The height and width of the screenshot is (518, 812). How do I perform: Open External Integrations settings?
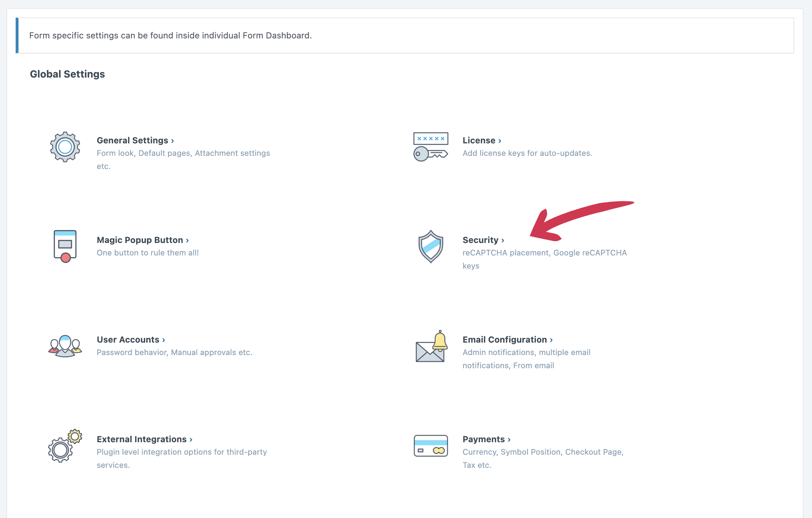pos(142,439)
